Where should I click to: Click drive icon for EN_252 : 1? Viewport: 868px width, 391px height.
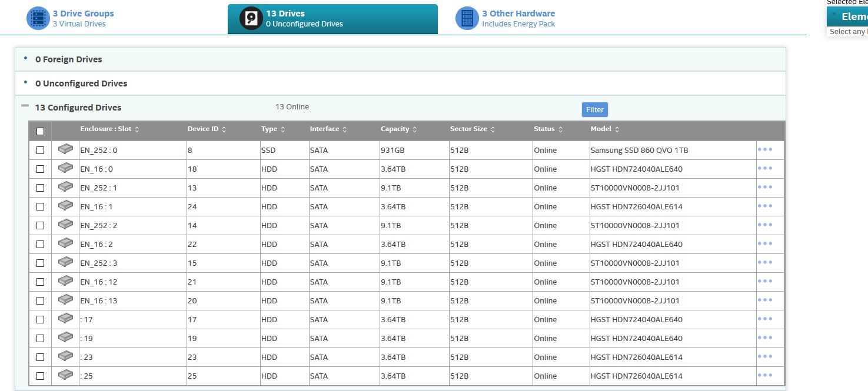(x=65, y=187)
